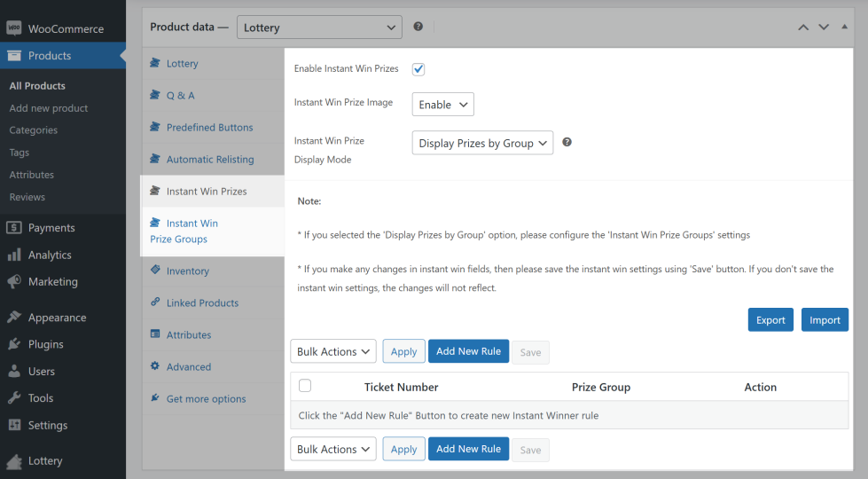
Task: Click the Plugins plug icon
Action: coord(14,344)
